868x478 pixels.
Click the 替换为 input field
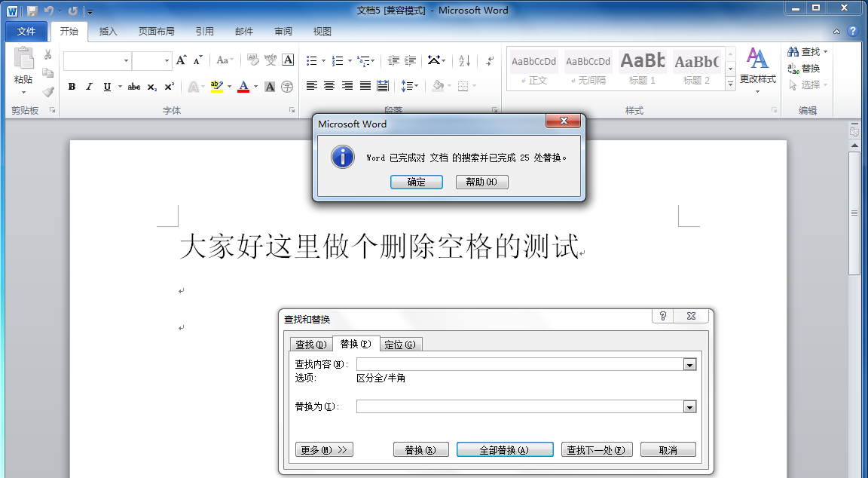click(521, 407)
